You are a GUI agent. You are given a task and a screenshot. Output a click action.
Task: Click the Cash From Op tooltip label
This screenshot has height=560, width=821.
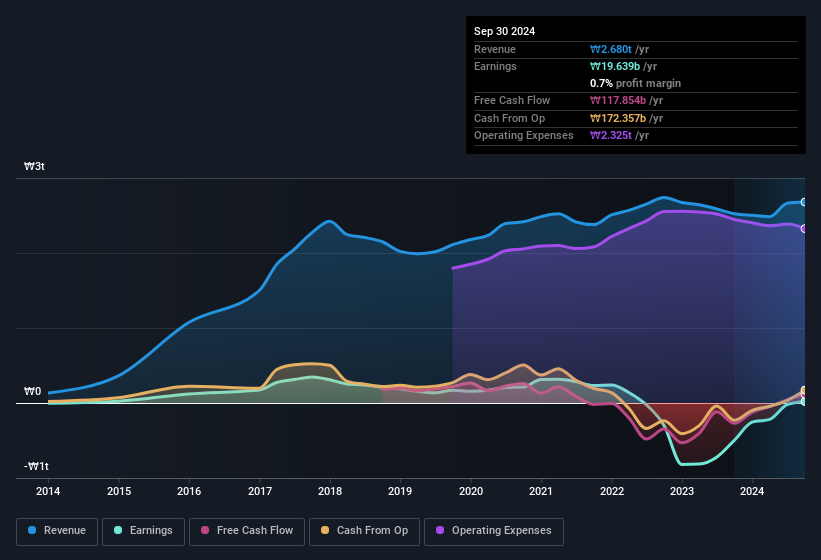pos(509,118)
